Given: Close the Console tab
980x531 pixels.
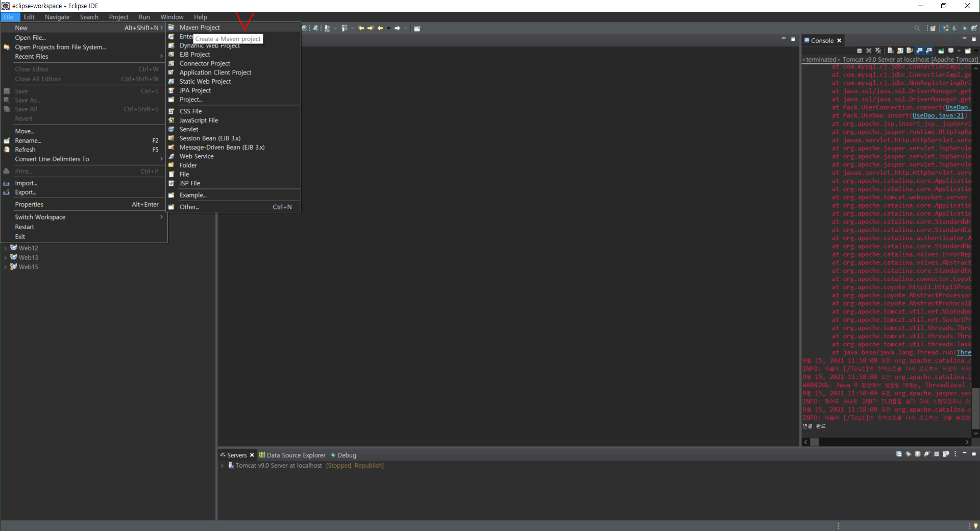Looking at the screenshot, I should click(x=839, y=40).
